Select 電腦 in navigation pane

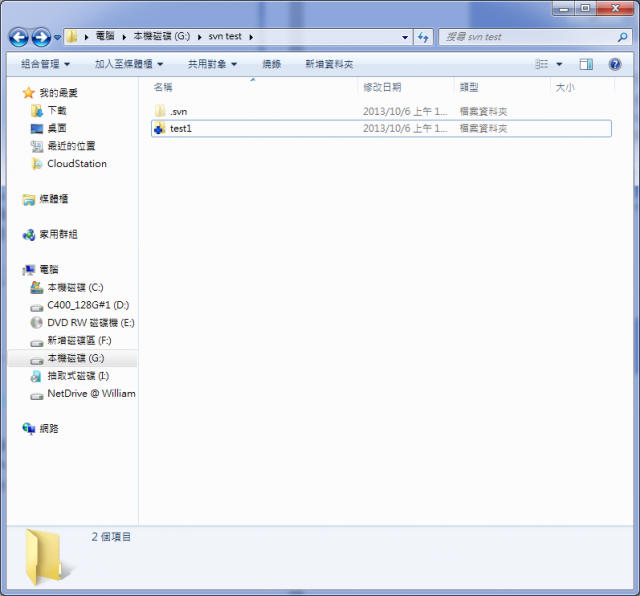point(49,269)
